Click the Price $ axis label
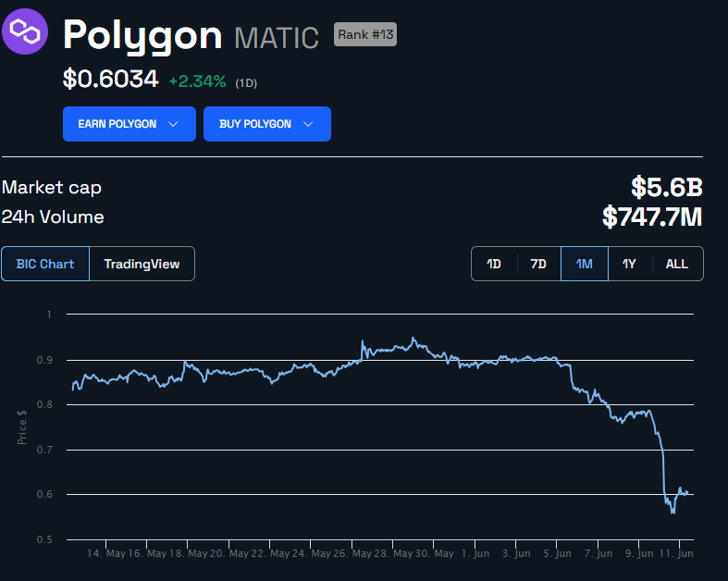The height and width of the screenshot is (581, 728). tap(22, 426)
